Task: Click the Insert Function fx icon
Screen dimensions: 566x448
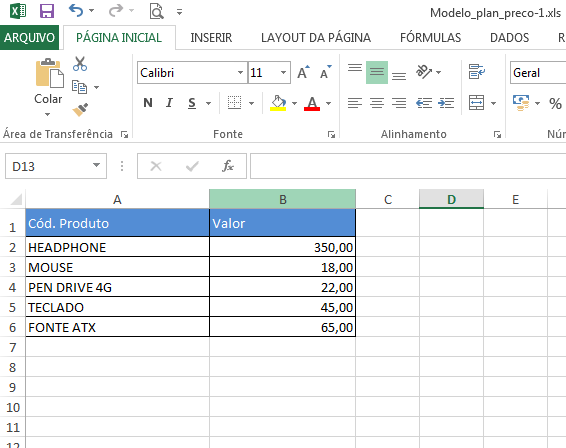Action: point(228,166)
